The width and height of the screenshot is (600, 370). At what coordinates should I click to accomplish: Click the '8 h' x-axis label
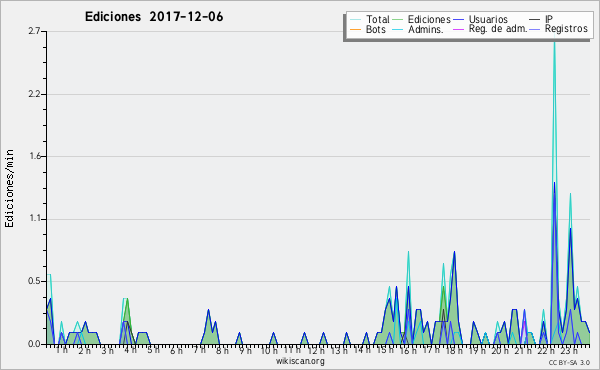click(222, 350)
